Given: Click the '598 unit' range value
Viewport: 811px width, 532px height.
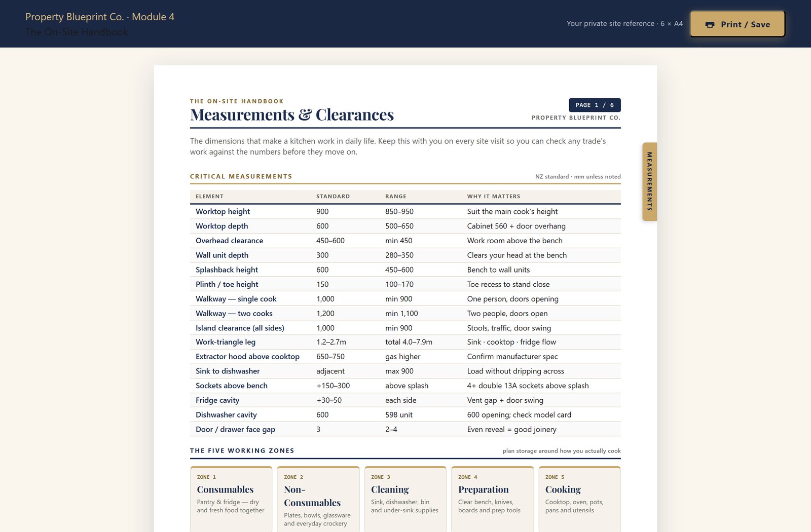Looking at the screenshot, I should [x=399, y=415].
